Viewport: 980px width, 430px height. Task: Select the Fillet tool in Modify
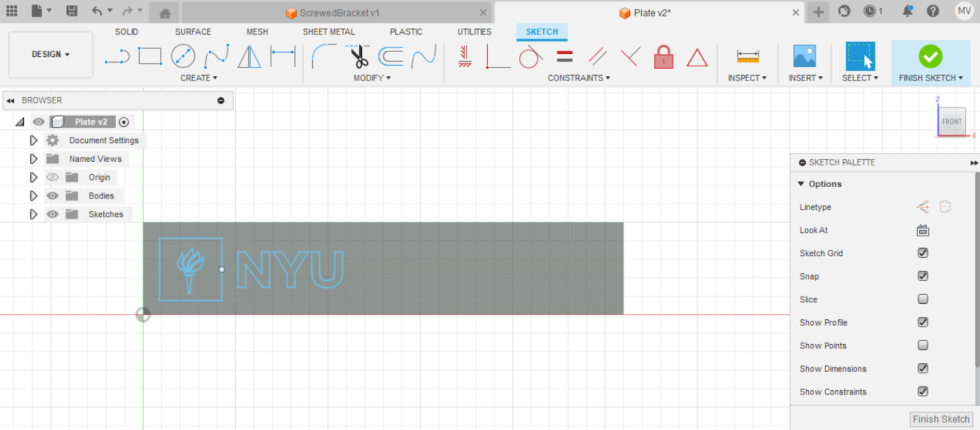324,56
